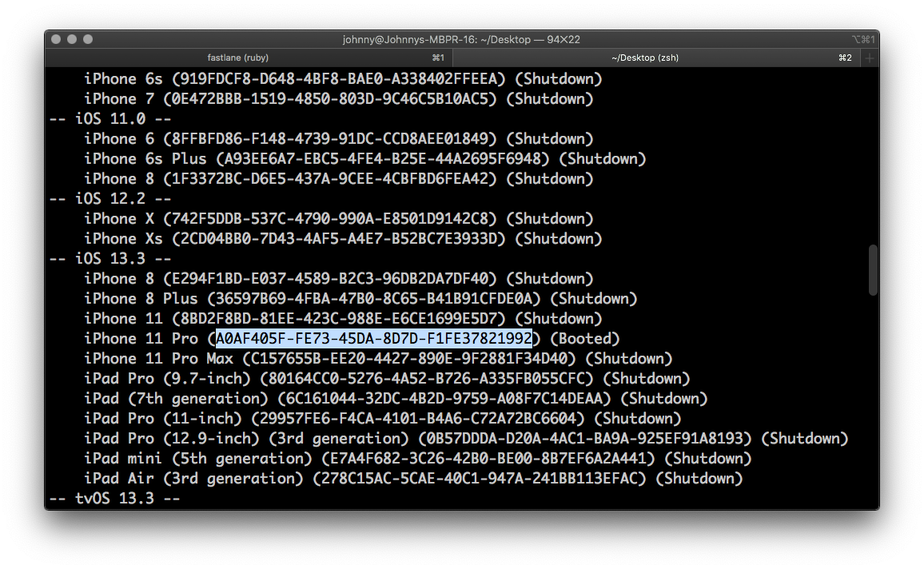Click the iPad Pro (12.9-inch) line
924x569 pixels.
[x=465, y=439]
